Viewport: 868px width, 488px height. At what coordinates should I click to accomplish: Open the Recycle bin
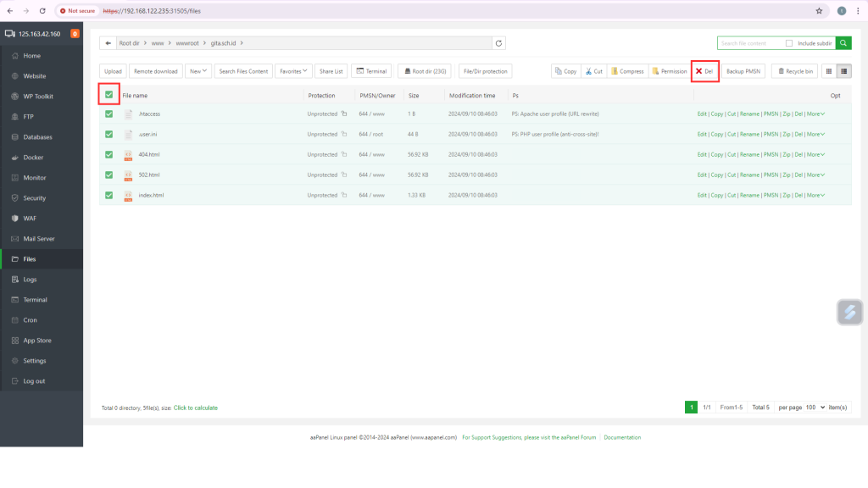coord(795,71)
